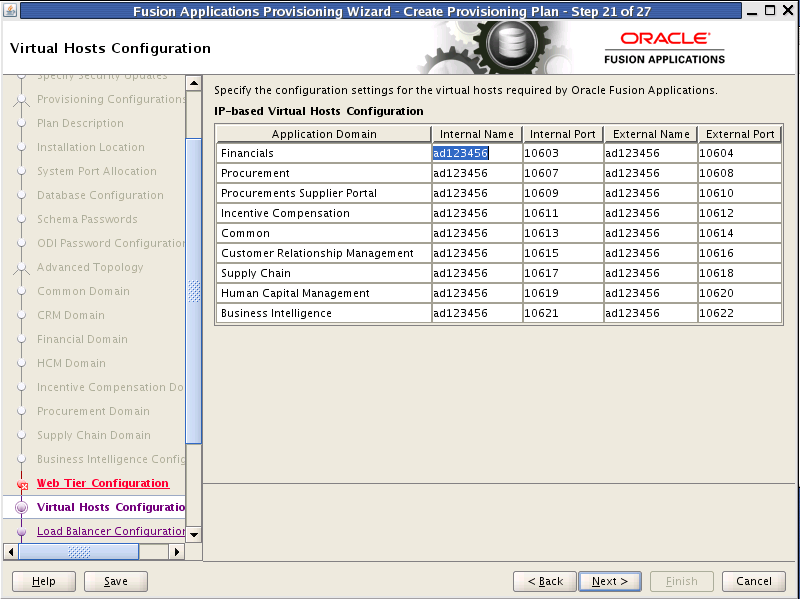This screenshot has height=599, width=800.
Task: Edit the Procurements Supplier Portal Internal Port 10609
Action: coord(563,193)
